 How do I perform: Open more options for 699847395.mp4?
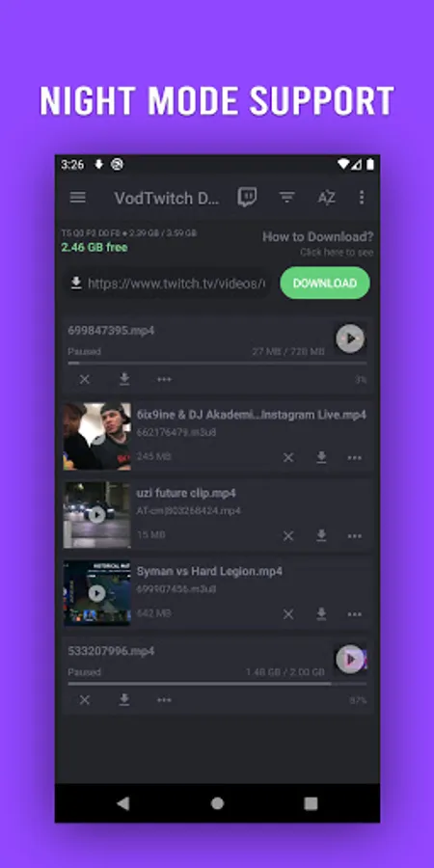164,379
